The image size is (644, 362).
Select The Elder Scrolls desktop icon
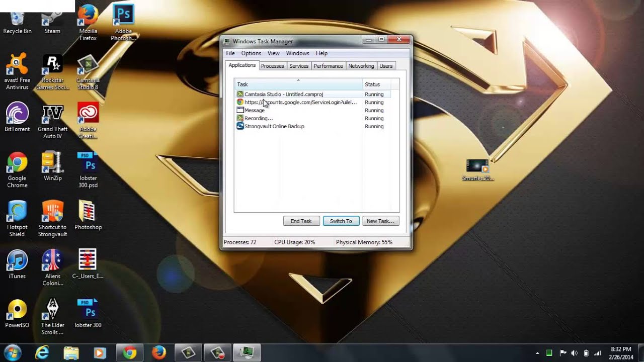[x=52, y=317]
